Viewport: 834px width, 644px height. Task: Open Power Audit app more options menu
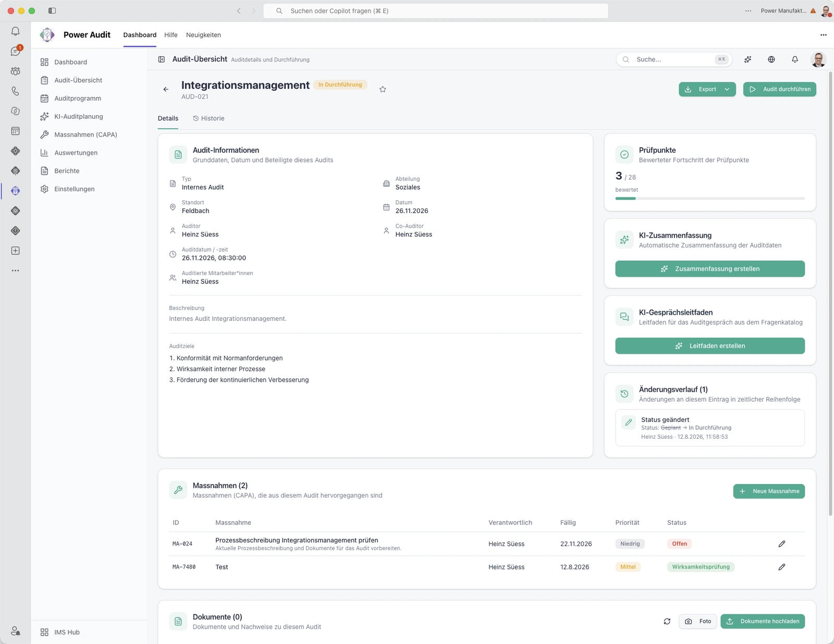coord(823,35)
